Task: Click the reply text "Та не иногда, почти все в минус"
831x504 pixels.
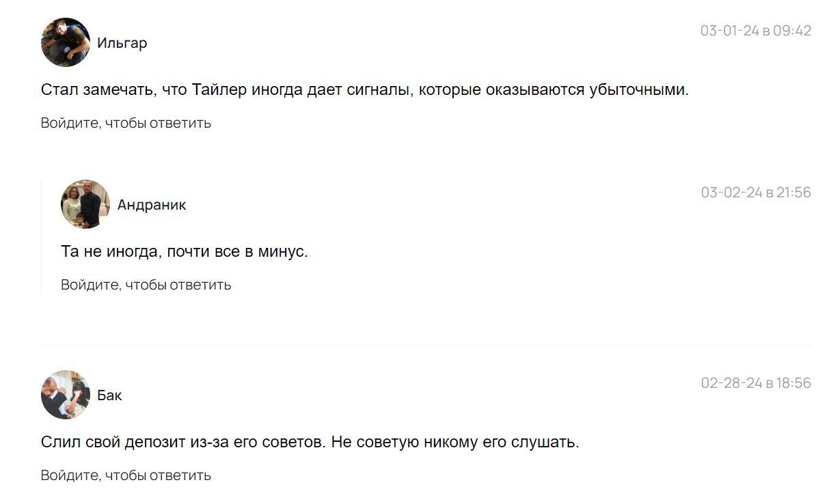Action: (x=185, y=251)
